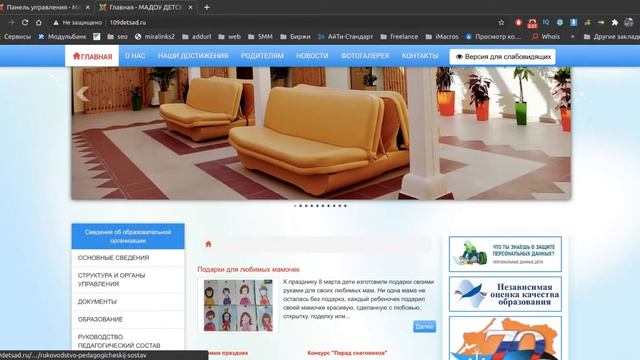Close the Панель управления tab
The width and height of the screenshot is (640, 360).
(x=88, y=7)
